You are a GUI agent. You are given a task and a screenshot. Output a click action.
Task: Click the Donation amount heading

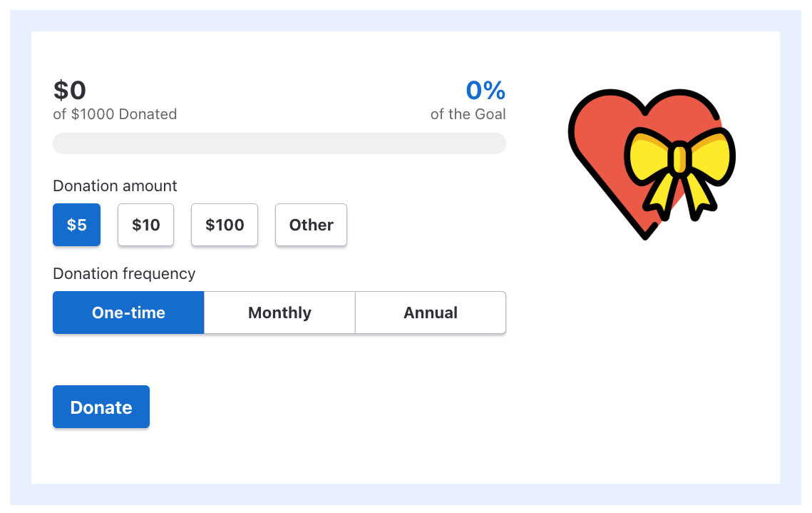[x=115, y=186]
